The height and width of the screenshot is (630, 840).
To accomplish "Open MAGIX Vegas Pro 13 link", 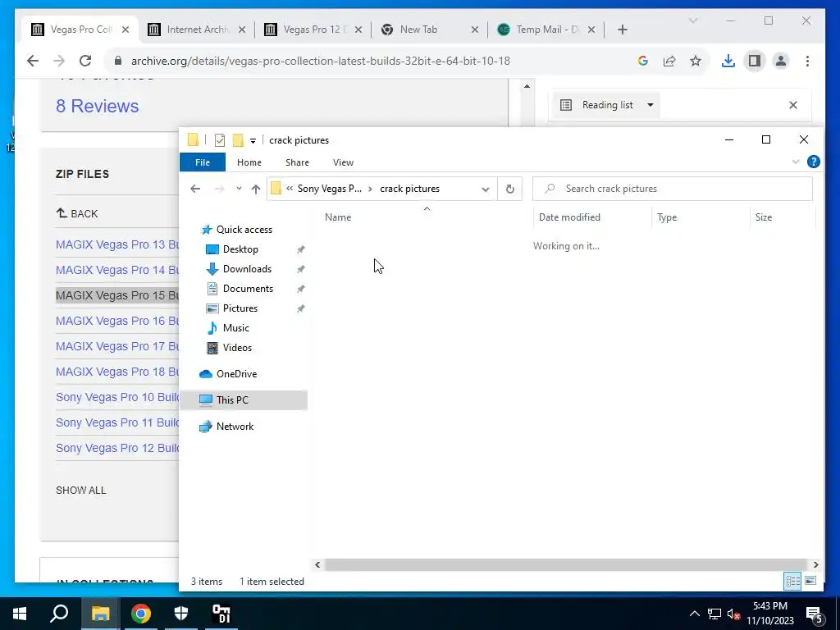I will (117, 244).
